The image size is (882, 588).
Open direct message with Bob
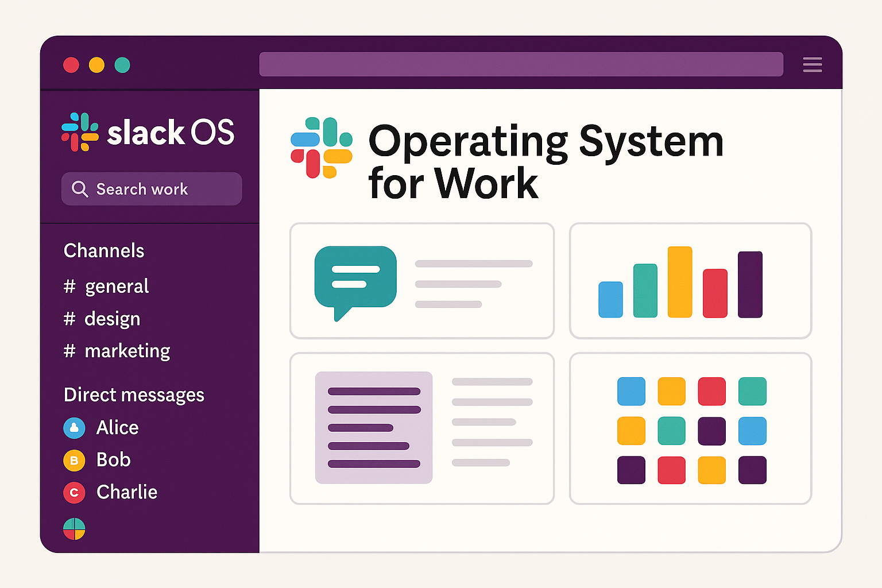coord(97,460)
